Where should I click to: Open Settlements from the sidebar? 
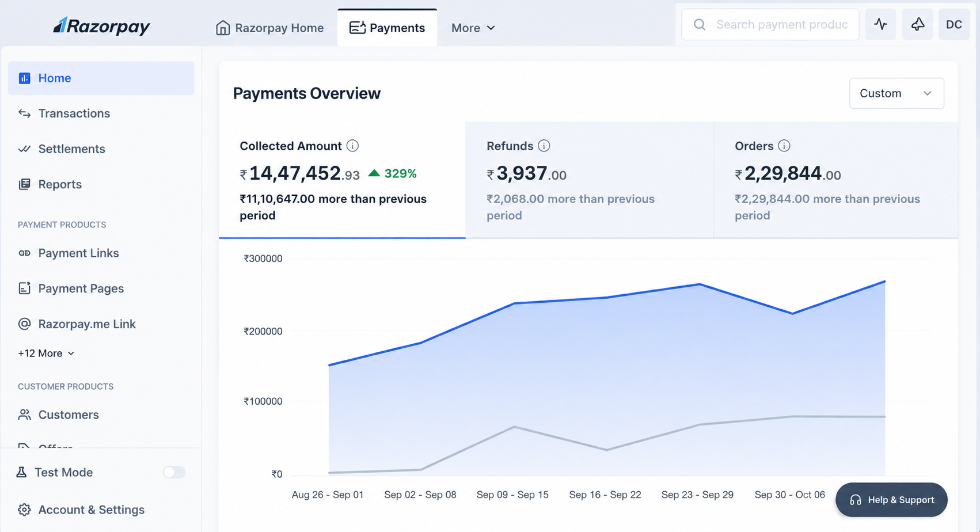(x=101, y=149)
